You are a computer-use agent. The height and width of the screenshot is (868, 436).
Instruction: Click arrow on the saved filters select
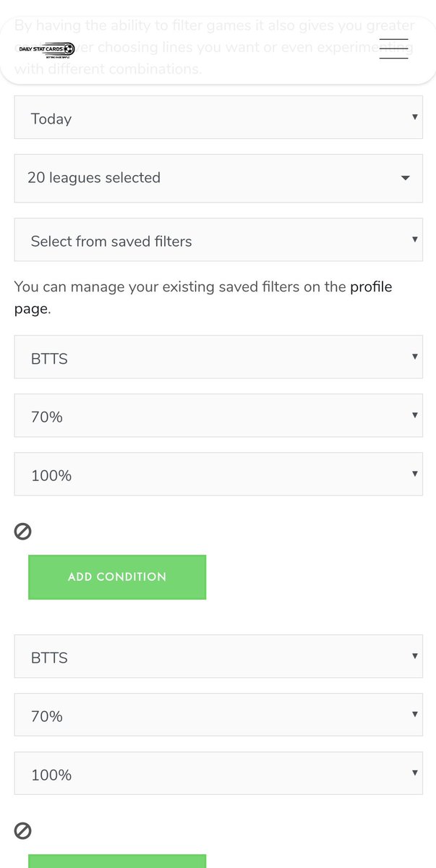tap(414, 239)
